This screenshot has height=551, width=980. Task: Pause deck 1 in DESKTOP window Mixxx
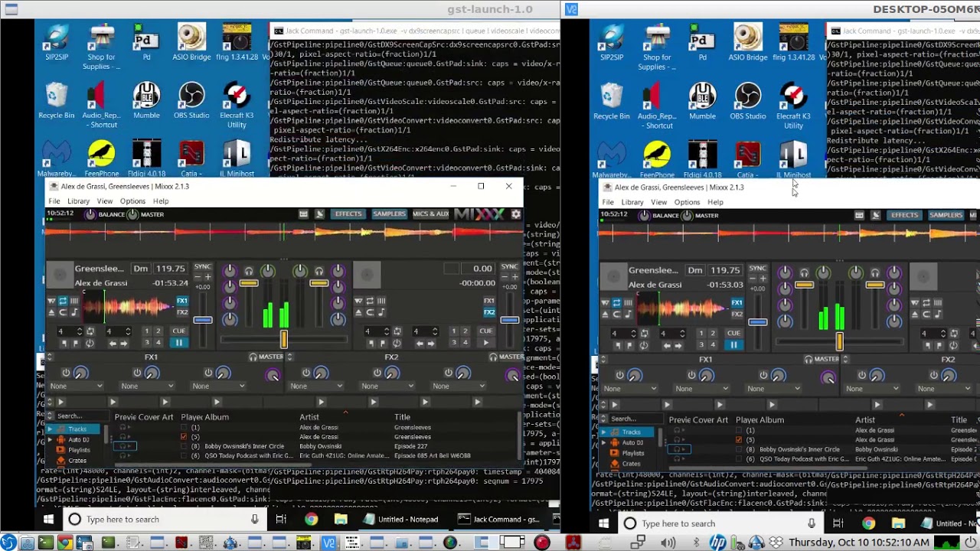[x=733, y=345]
